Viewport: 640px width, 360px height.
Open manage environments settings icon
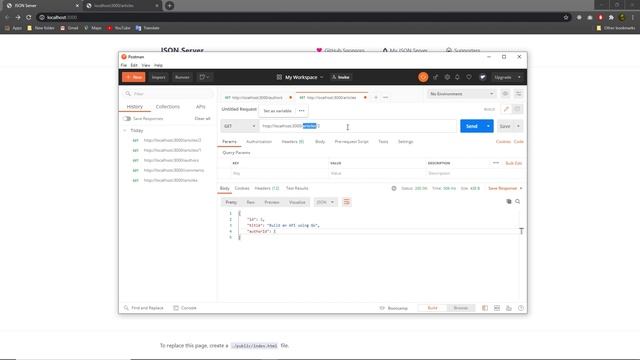pyautogui.click(x=518, y=94)
